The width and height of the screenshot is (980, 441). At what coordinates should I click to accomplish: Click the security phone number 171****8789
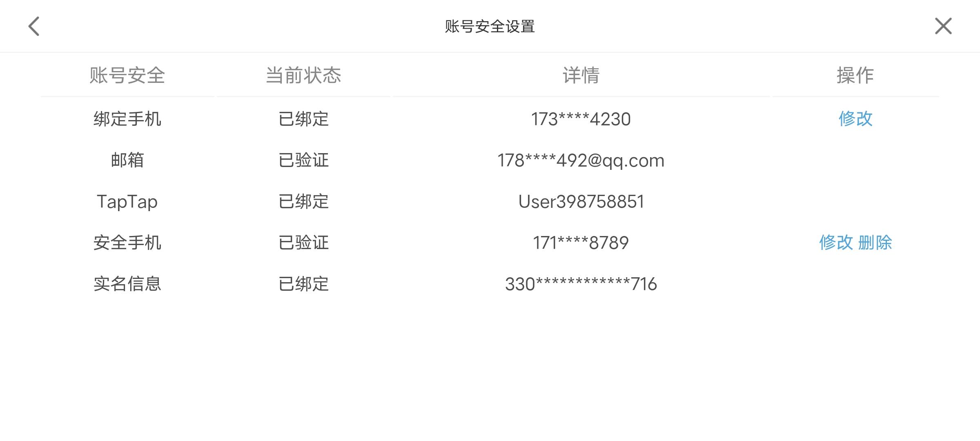[x=581, y=243]
